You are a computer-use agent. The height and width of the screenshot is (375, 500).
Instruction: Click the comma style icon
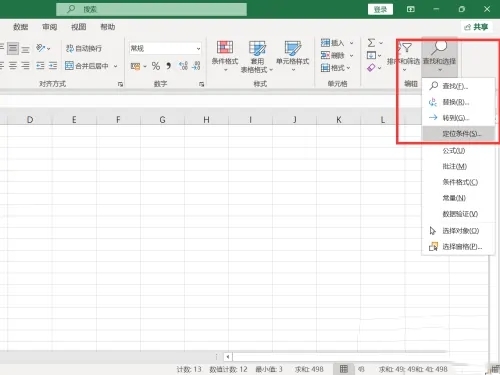click(169, 66)
